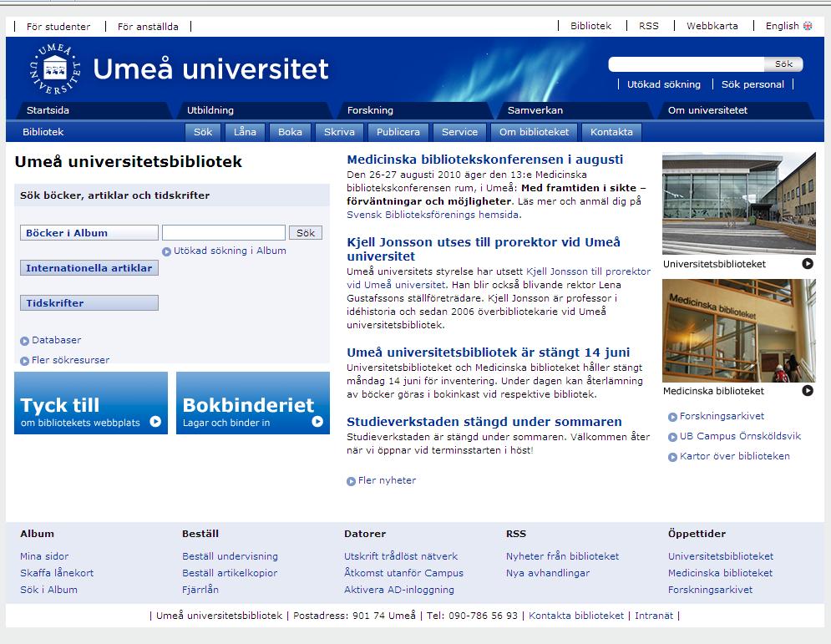Viewport: 831px width, 644px height.
Task: Click the arrow icon on Tyck till banner
Action: click(x=155, y=421)
